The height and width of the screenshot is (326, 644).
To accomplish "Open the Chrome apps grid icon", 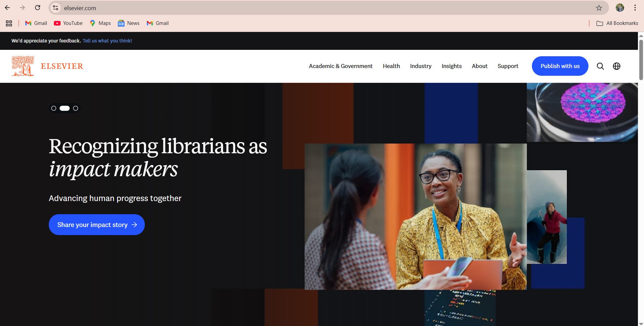I will click(9, 23).
